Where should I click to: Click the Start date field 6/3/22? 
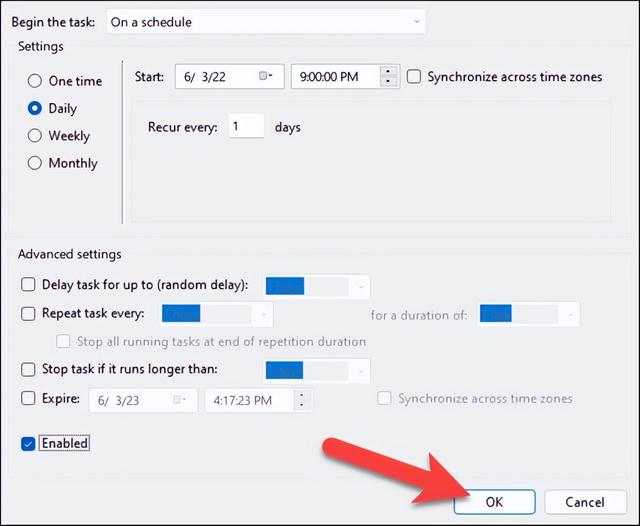click(229, 76)
